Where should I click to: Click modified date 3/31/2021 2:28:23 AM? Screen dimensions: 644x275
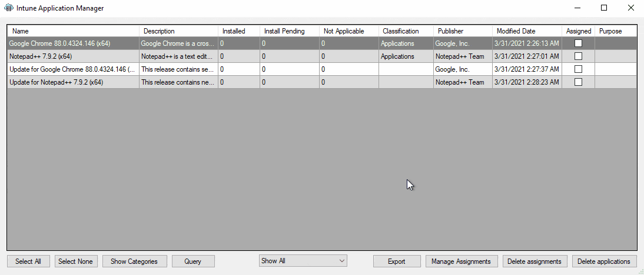tap(526, 82)
